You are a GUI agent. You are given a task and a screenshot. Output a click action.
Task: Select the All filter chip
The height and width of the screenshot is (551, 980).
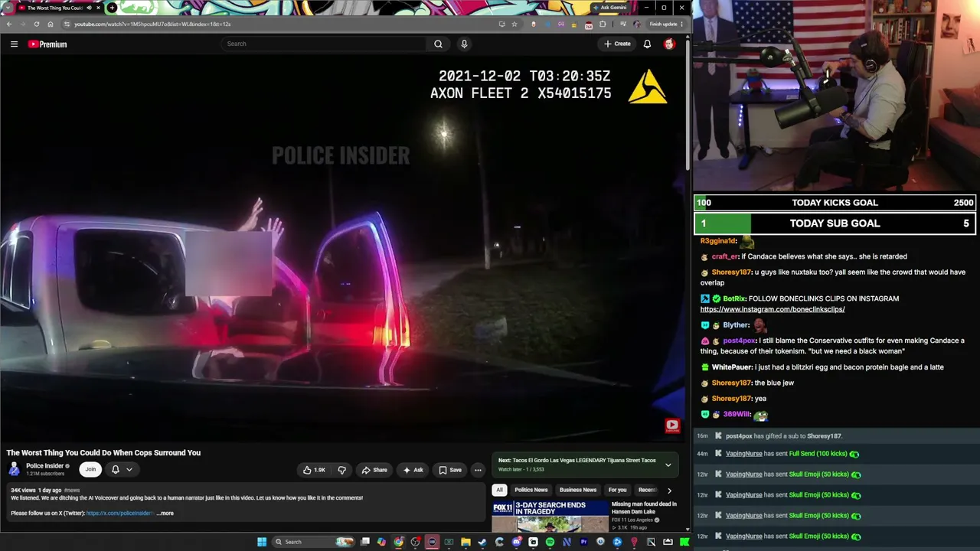(x=499, y=490)
